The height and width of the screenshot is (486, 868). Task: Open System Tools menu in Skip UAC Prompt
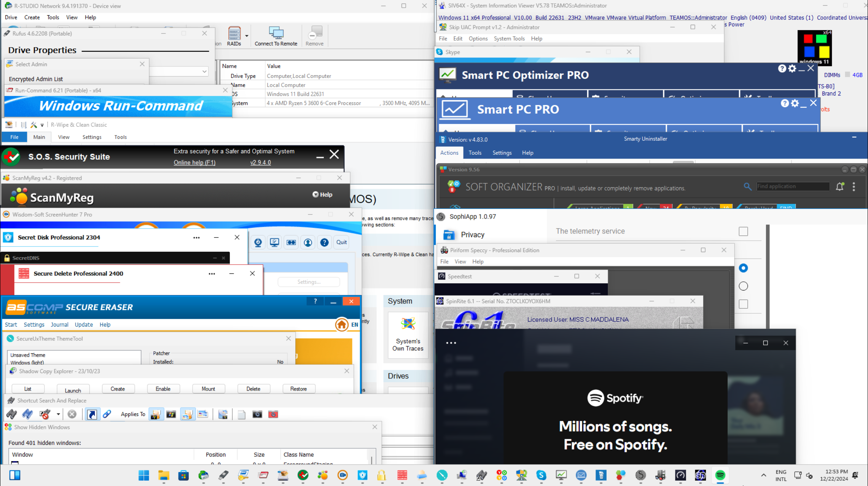pyautogui.click(x=509, y=39)
